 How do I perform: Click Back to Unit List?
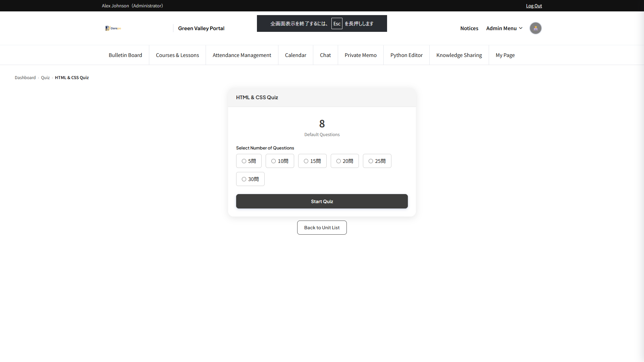click(322, 228)
